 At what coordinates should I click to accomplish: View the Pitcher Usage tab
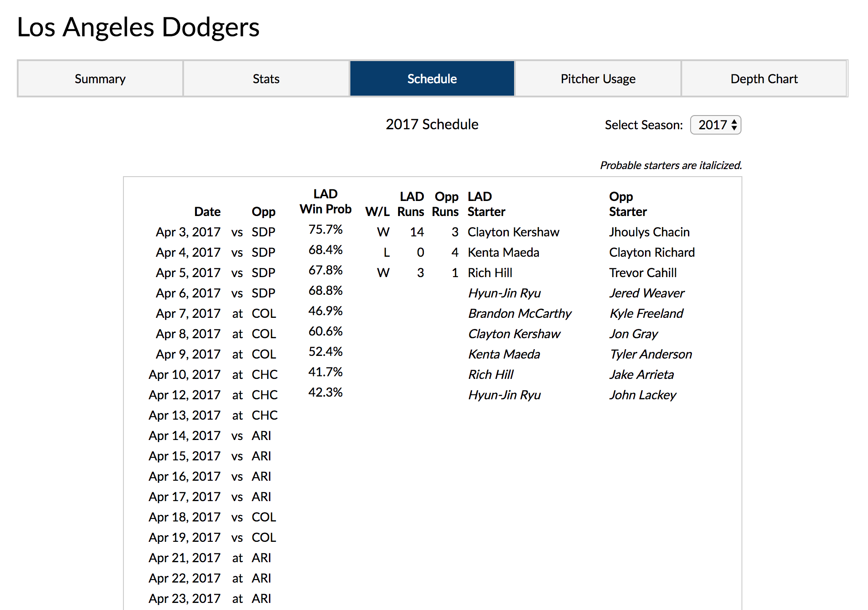(x=598, y=78)
